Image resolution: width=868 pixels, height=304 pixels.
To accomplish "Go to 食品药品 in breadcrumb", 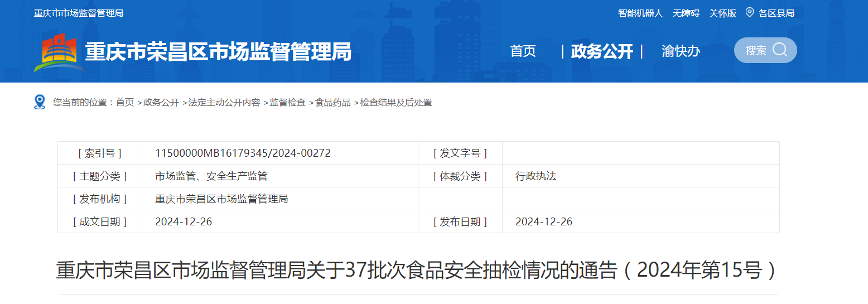I will [x=333, y=103].
